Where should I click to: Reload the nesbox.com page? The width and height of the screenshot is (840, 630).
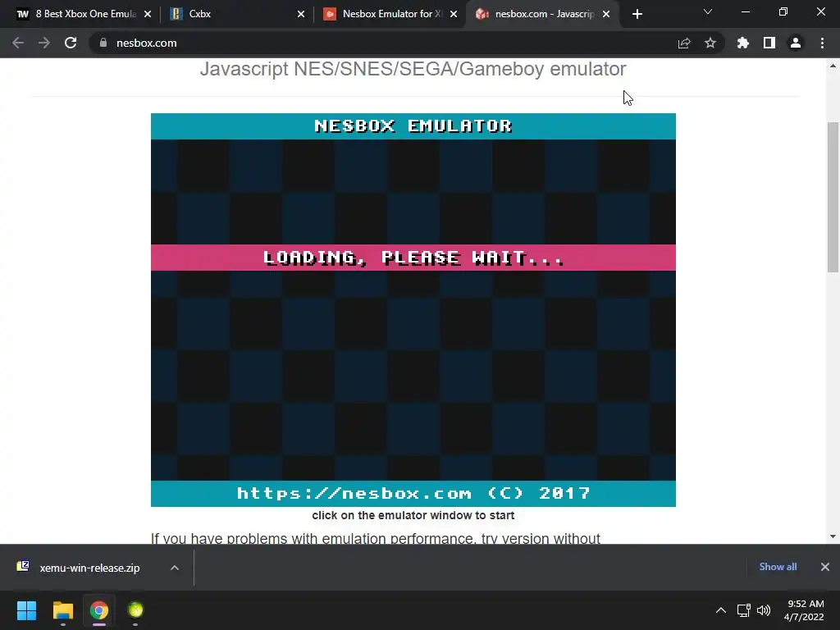click(x=71, y=43)
